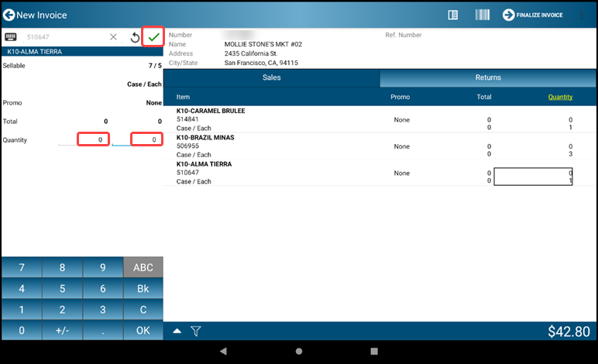Image resolution: width=598 pixels, height=364 pixels.
Task: Tap Android home navigation button
Action: (x=299, y=351)
